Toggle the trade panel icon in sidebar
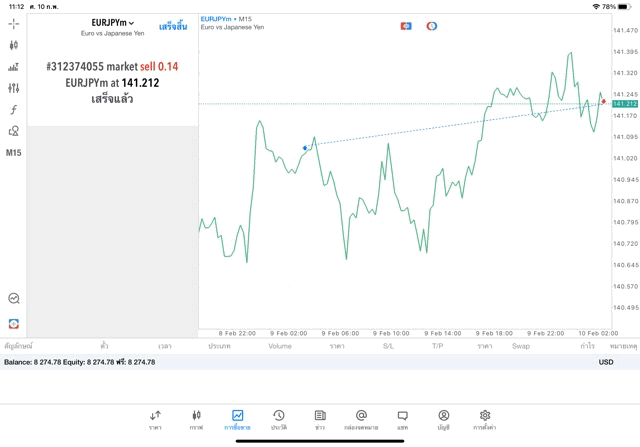640x447 pixels. [x=14, y=324]
